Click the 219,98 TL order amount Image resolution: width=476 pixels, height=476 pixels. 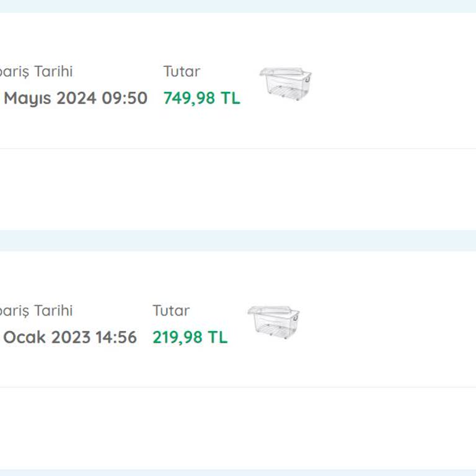pyautogui.click(x=190, y=338)
